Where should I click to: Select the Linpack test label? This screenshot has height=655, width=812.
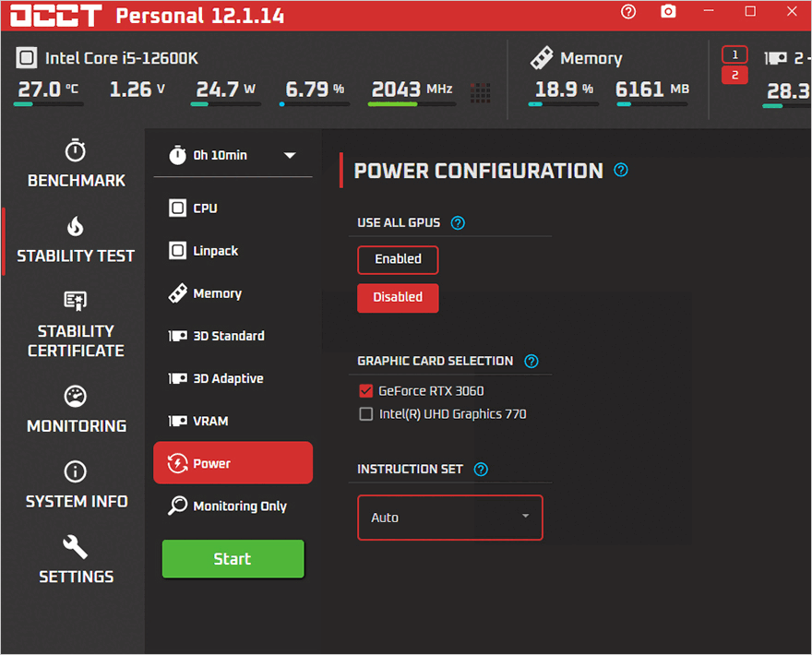click(215, 251)
